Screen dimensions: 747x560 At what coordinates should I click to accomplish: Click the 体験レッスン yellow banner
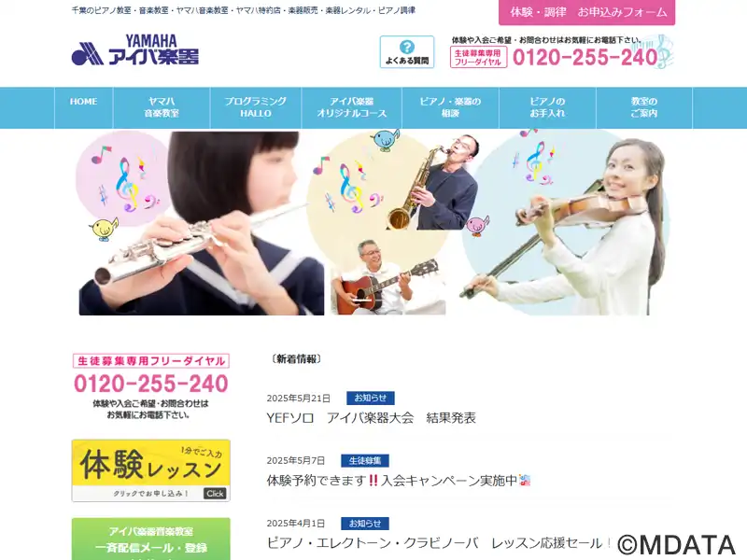pyautogui.click(x=151, y=470)
